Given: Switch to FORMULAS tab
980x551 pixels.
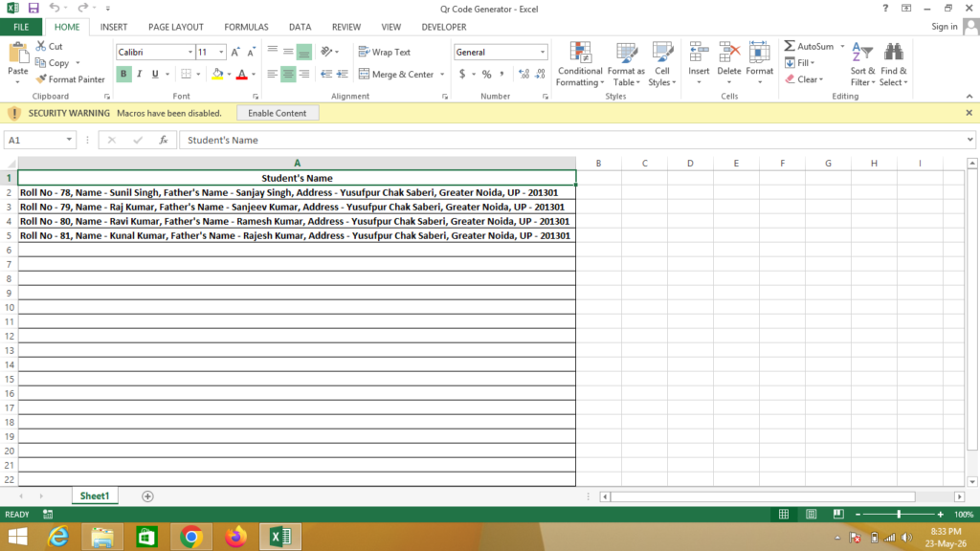Looking at the screenshot, I should 246,27.
